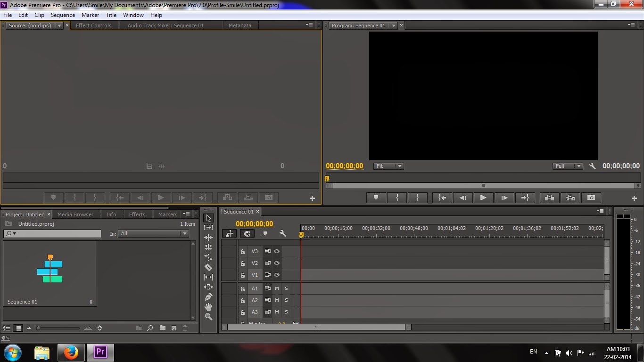Open the Full playback resolution dropdown
This screenshot has width=644, height=362.
[x=568, y=166]
